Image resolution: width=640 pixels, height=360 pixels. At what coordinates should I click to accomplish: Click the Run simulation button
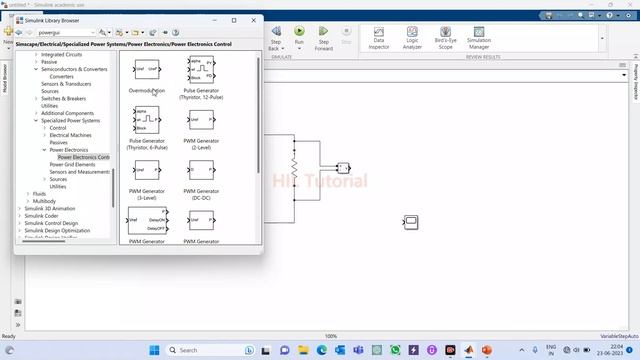(x=299, y=31)
